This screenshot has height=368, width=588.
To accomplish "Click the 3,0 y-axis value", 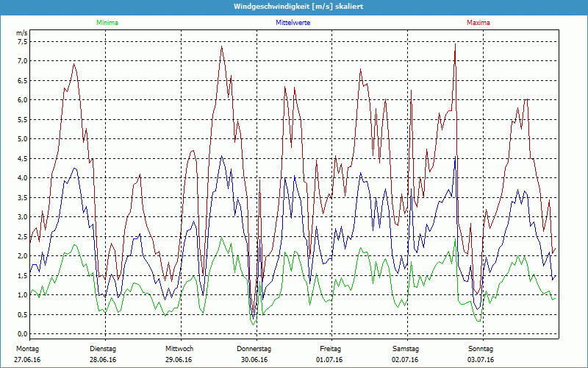I will (x=22, y=216).
